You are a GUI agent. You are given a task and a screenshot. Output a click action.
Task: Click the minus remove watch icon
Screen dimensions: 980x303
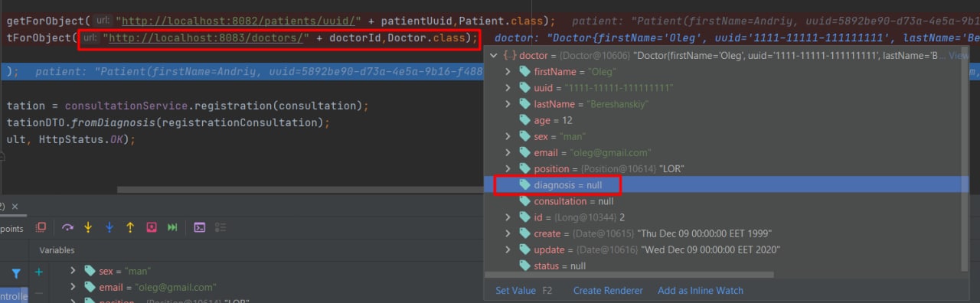click(x=39, y=294)
